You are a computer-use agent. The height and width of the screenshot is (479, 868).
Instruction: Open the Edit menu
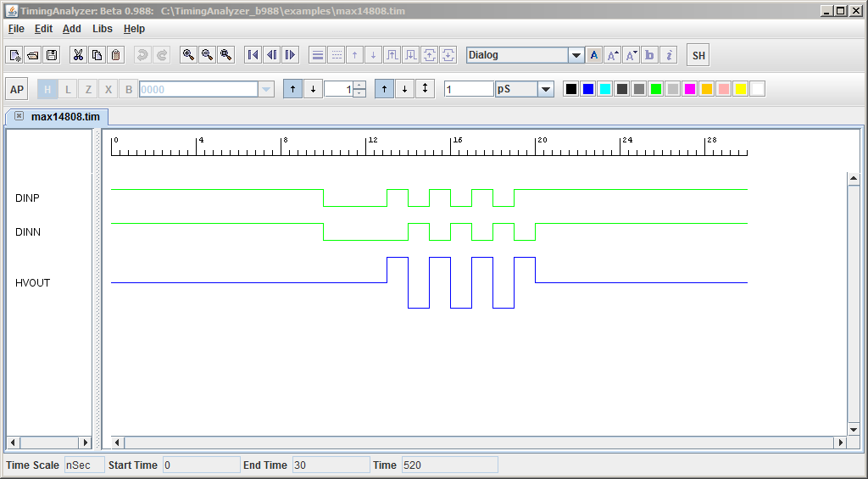43,29
